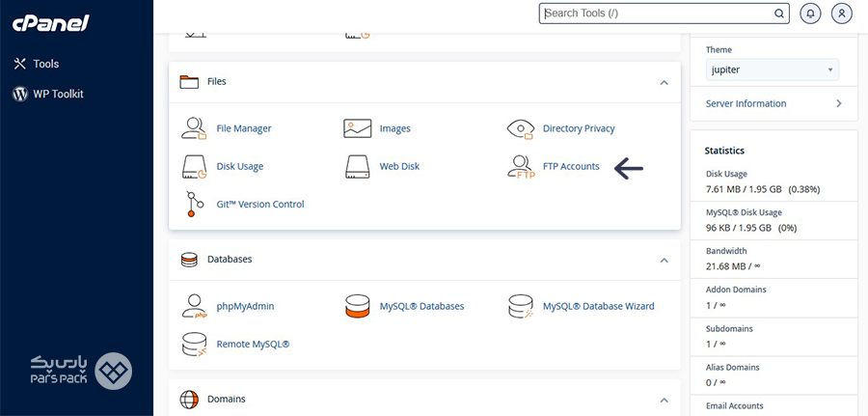Select Tools in the sidebar menu
This screenshot has height=416, width=868.
click(x=46, y=64)
